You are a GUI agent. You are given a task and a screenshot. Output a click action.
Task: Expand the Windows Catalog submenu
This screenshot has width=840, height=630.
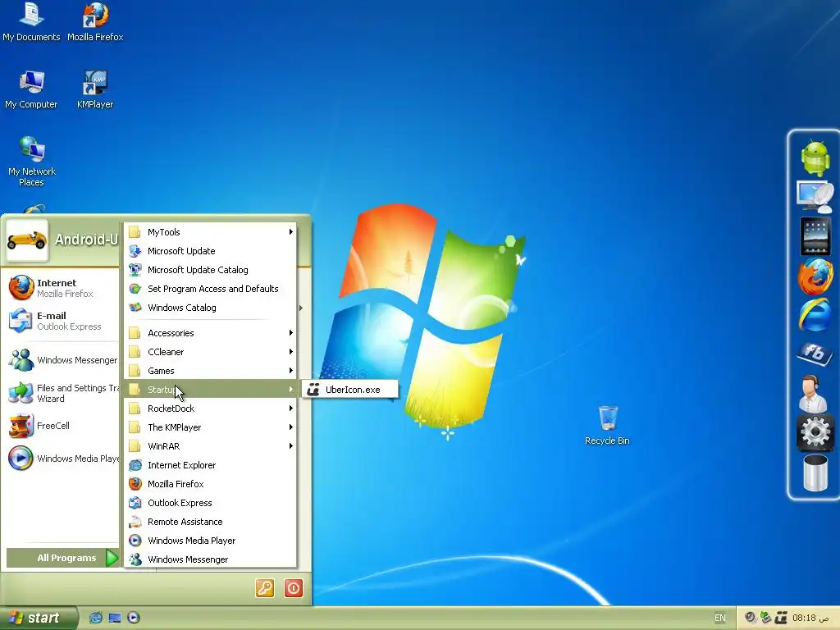(211, 308)
